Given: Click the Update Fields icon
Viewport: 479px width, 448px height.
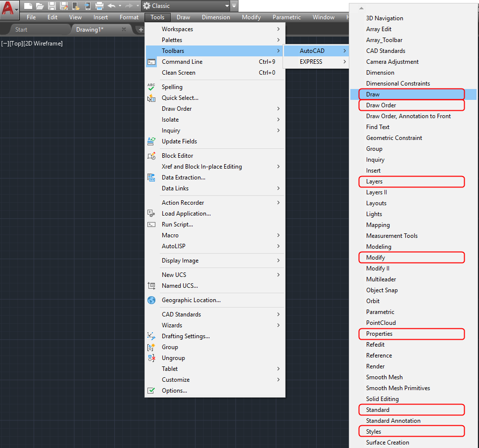Looking at the screenshot, I should pos(151,141).
